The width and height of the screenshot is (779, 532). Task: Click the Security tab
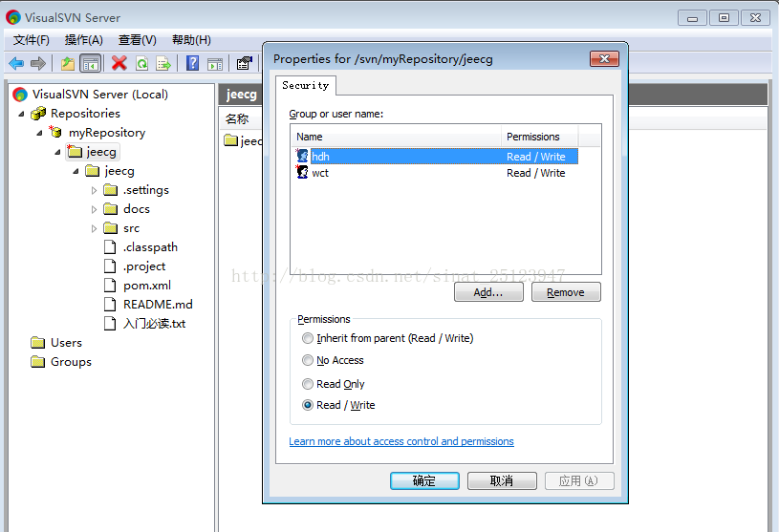[306, 85]
